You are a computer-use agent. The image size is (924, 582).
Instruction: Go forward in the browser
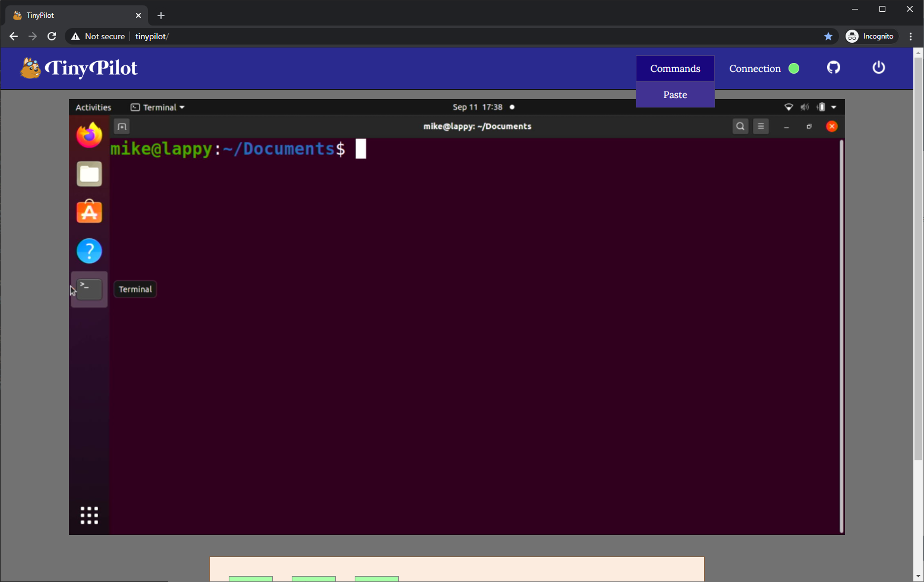tap(33, 36)
